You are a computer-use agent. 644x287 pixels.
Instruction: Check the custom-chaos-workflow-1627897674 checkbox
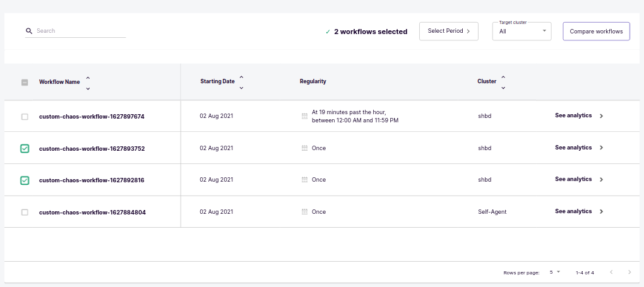(x=25, y=117)
